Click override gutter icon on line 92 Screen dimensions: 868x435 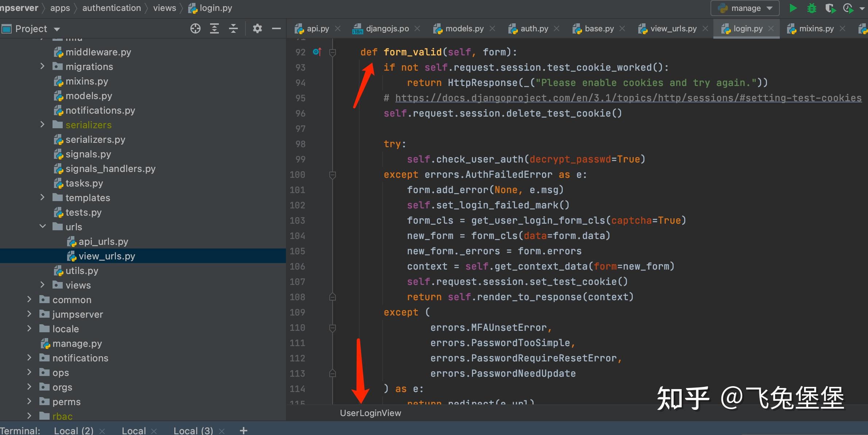317,52
